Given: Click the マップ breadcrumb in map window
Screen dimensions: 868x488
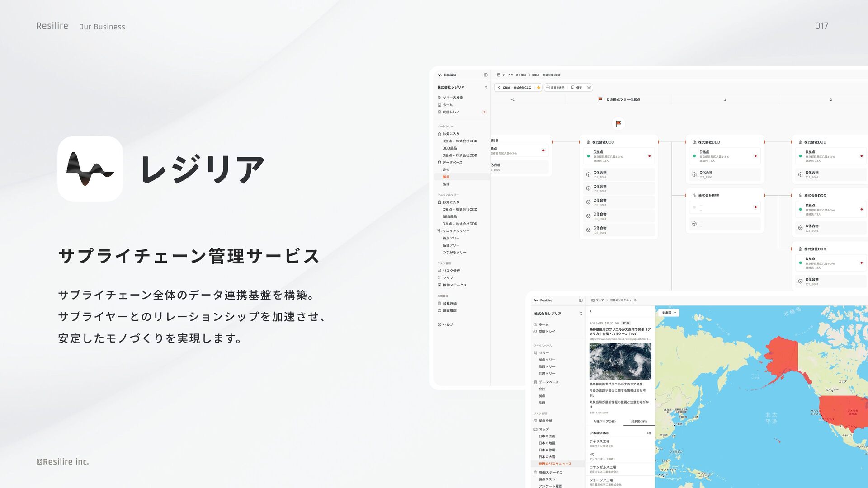Looking at the screenshot, I should 598,300.
